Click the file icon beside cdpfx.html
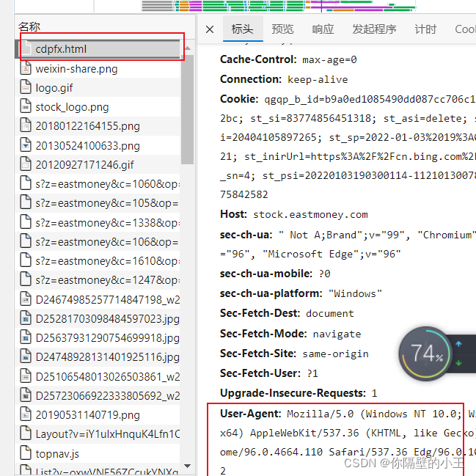Image resolution: width=476 pixels, height=476 pixels. click(26, 48)
